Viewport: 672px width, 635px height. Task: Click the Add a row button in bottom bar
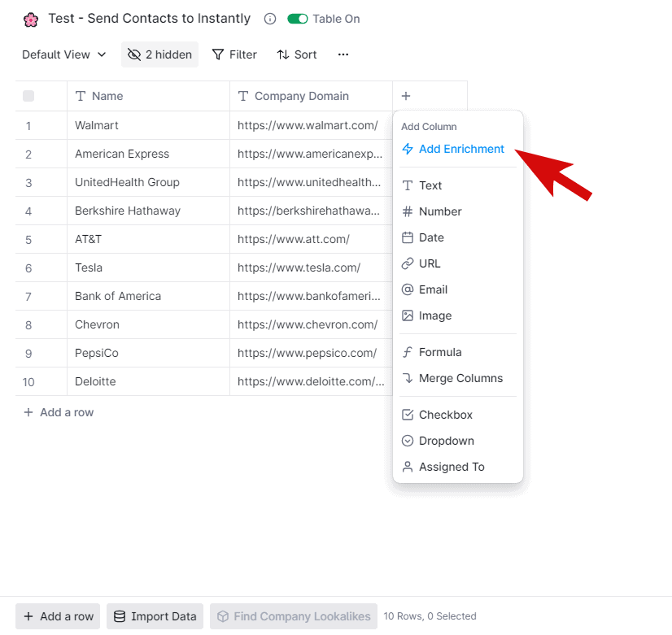pyautogui.click(x=58, y=616)
